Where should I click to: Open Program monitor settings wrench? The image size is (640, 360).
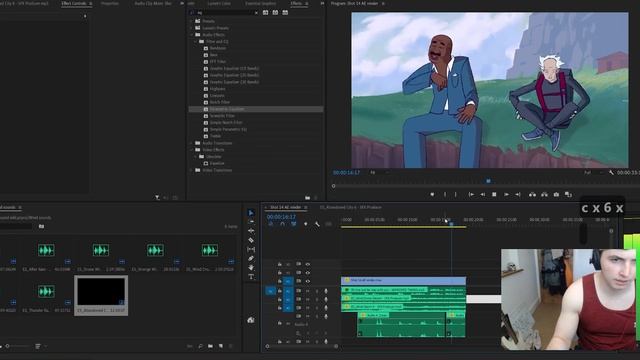(x=611, y=173)
